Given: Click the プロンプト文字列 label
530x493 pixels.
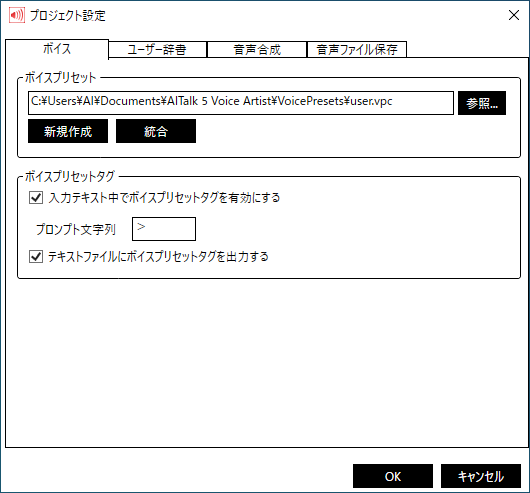Looking at the screenshot, I should click(76, 229).
